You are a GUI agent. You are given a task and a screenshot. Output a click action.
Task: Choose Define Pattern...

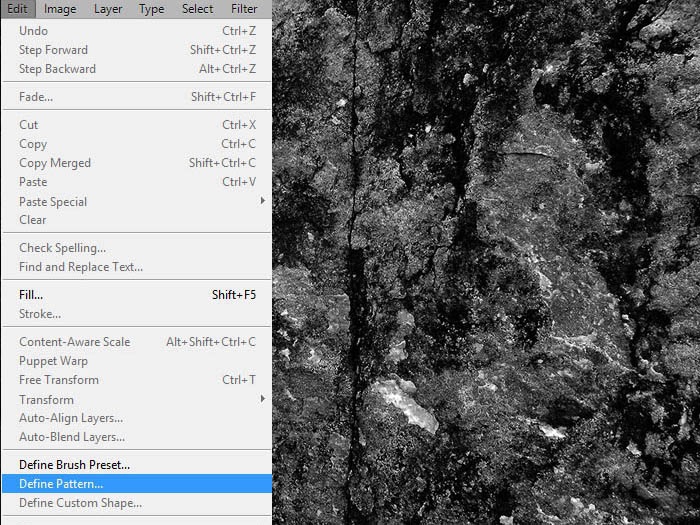[137, 483]
